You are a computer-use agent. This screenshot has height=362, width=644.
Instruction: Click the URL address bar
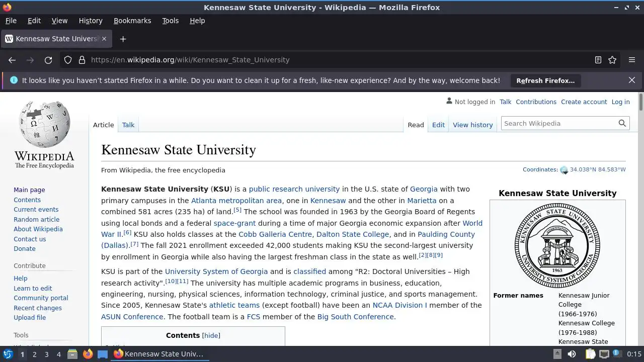(340, 60)
